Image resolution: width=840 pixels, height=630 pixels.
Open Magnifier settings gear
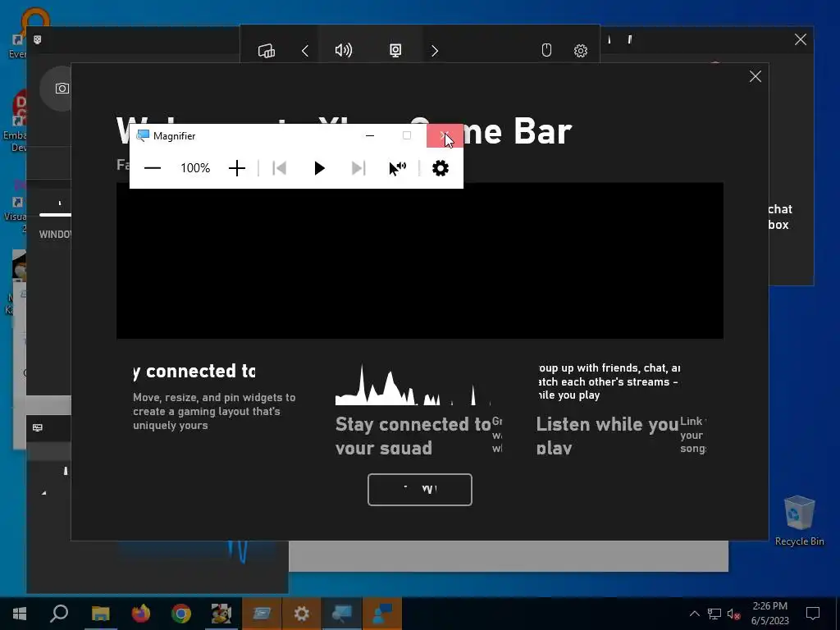(x=441, y=168)
